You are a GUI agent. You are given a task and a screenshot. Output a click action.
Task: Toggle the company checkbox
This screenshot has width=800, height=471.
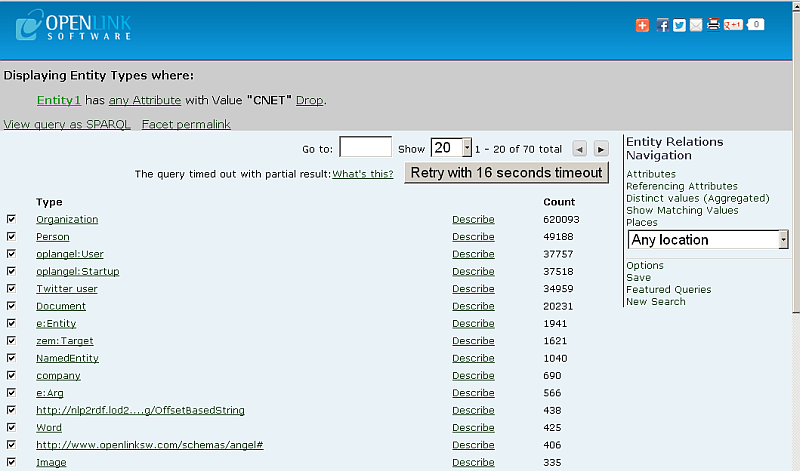[11, 375]
